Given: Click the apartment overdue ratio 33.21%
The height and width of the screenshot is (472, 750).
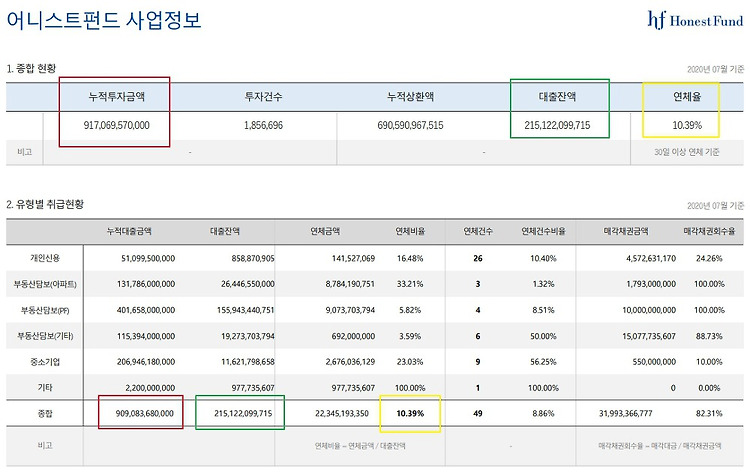Looking at the screenshot, I should (410, 284).
